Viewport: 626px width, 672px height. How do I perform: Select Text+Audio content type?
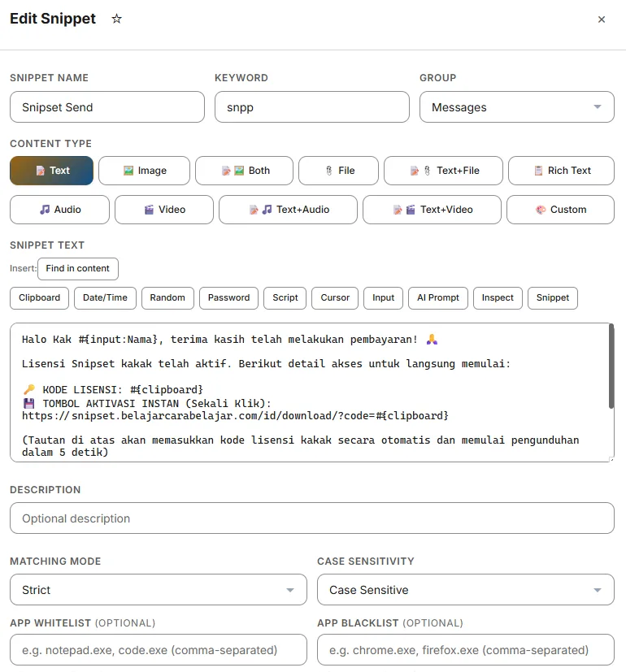[288, 210]
